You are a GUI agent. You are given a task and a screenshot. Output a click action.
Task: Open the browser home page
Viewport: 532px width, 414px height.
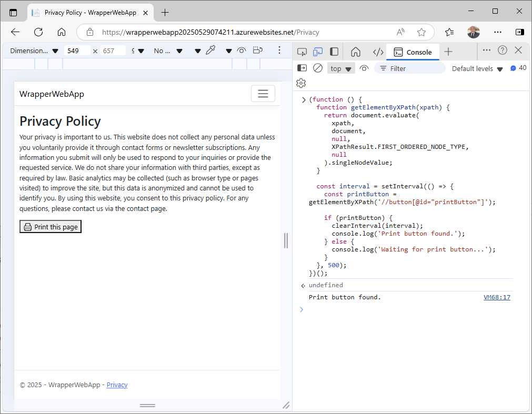point(62,32)
